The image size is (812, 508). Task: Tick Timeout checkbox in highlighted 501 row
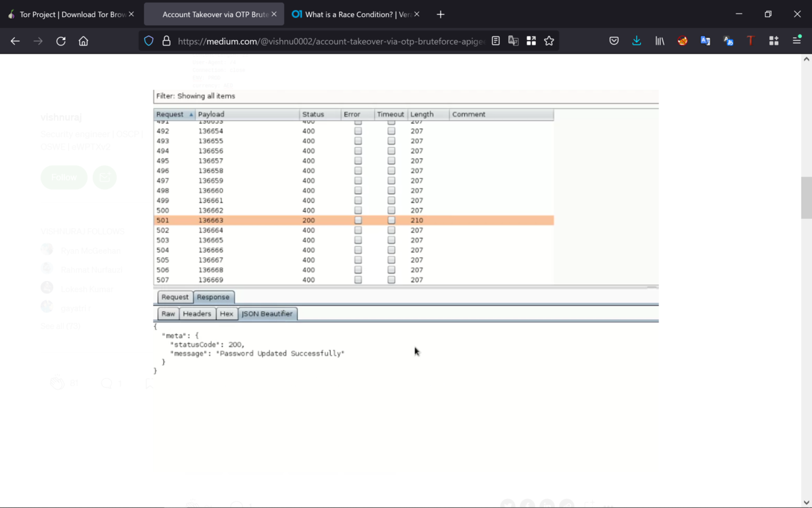[391, 221]
